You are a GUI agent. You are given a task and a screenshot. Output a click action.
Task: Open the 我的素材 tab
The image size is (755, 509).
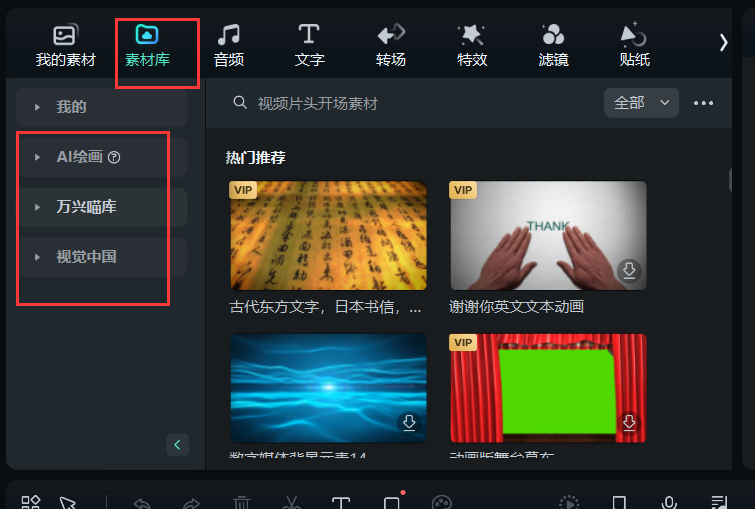coord(65,46)
